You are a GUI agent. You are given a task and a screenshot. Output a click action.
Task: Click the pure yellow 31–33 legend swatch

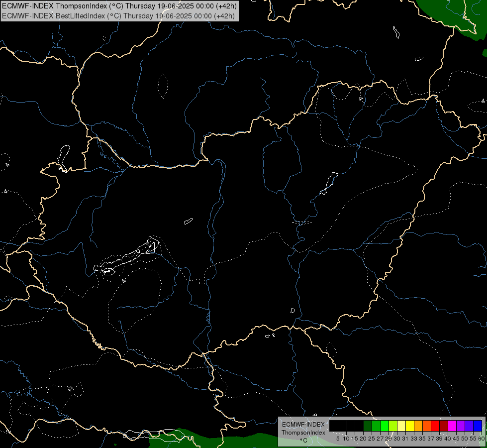[410, 426]
